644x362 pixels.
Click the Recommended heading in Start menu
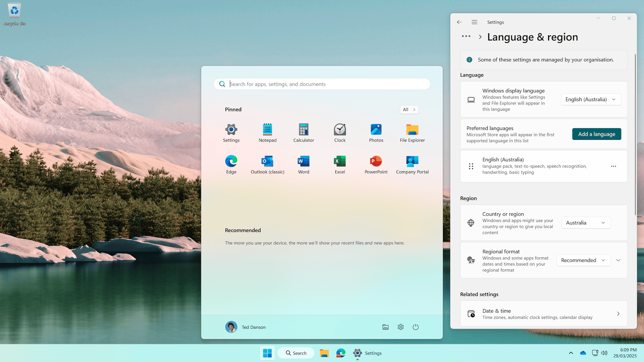[243, 230]
